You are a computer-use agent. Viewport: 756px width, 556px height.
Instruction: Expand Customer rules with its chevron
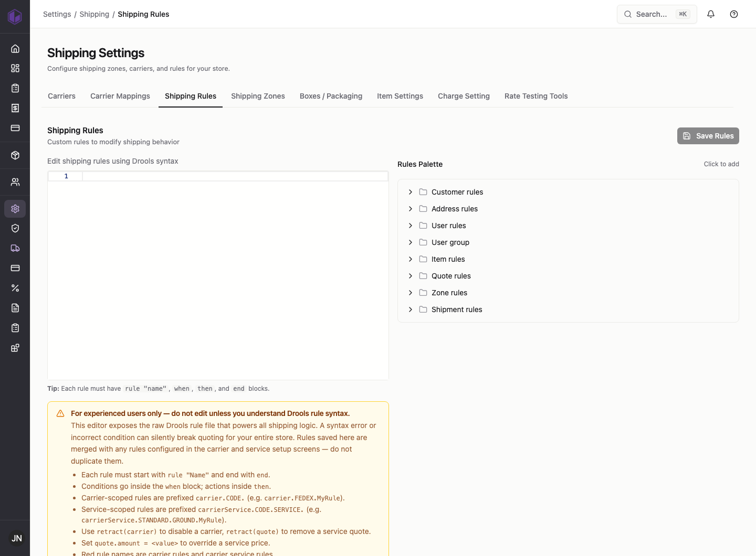[411, 192]
